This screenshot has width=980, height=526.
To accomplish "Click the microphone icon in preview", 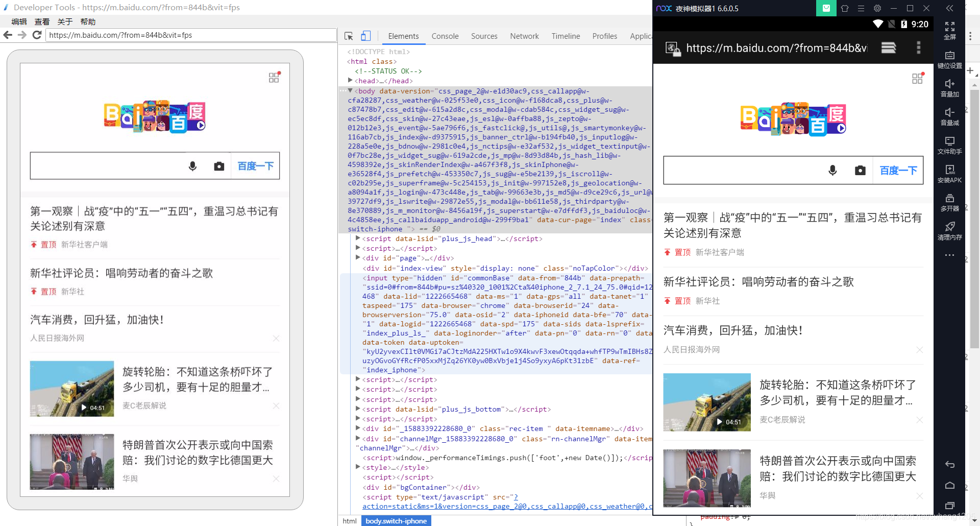I will click(192, 166).
